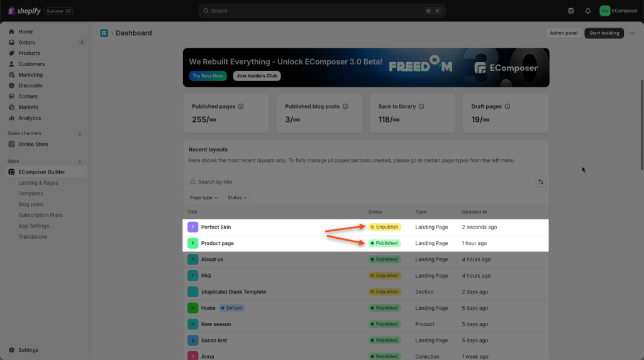Click the page vertical scrollbar
This screenshot has width=644, height=360.
(x=641, y=125)
